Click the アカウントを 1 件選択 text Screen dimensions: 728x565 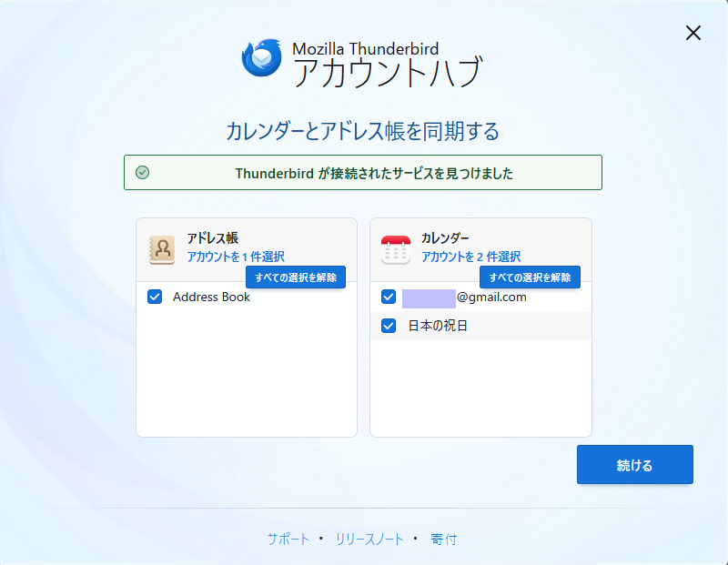[236, 257]
